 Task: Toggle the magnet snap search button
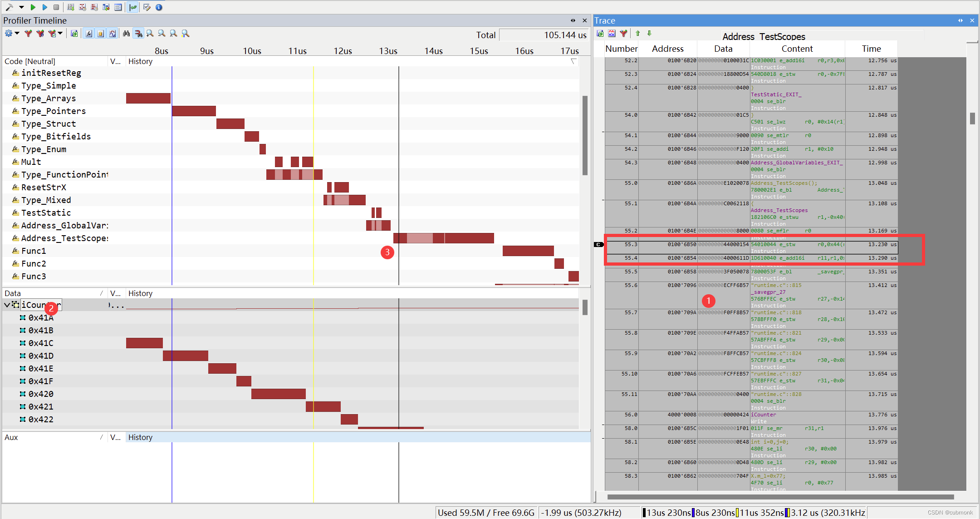click(x=138, y=33)
